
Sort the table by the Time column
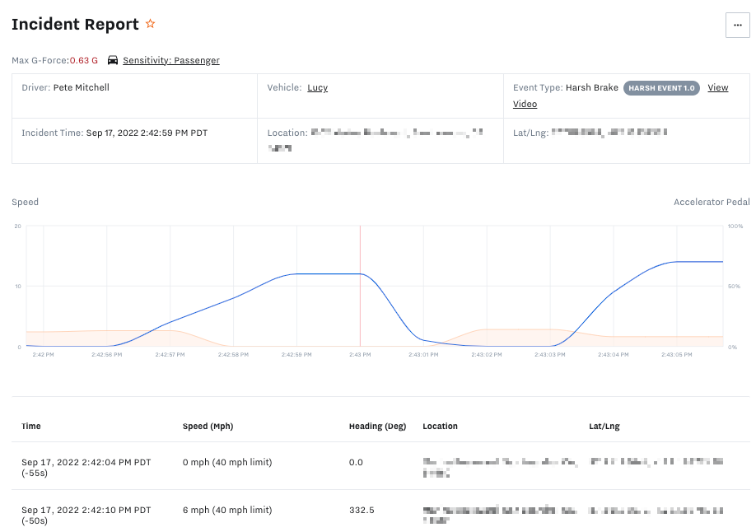[30, 426]
